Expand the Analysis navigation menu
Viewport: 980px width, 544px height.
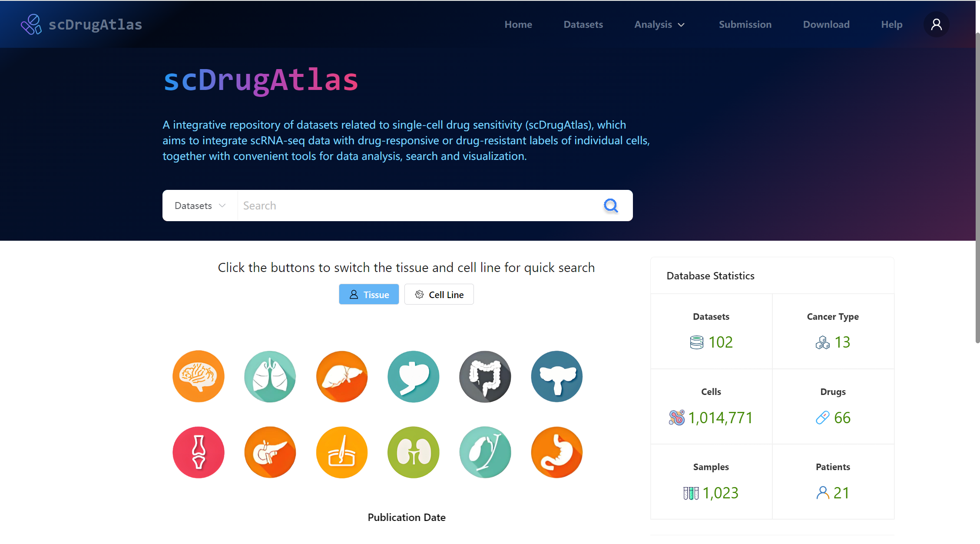tap(659, 24)
